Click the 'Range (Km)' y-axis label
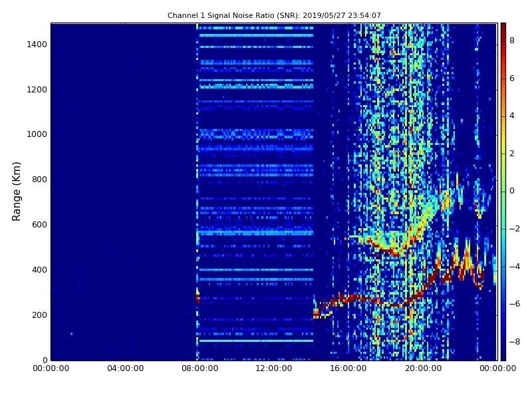This screenshot has width=532, height=399. coord(16,192)
